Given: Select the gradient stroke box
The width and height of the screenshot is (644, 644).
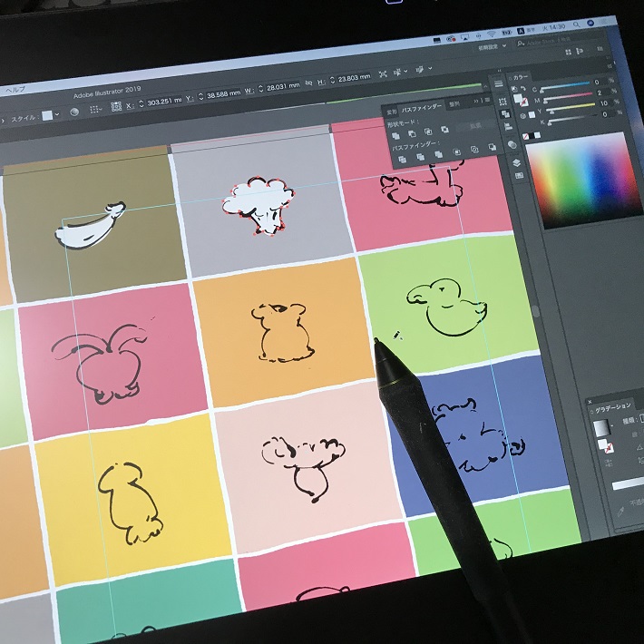Looking at the screenshot, I should (x=609, y=448).
